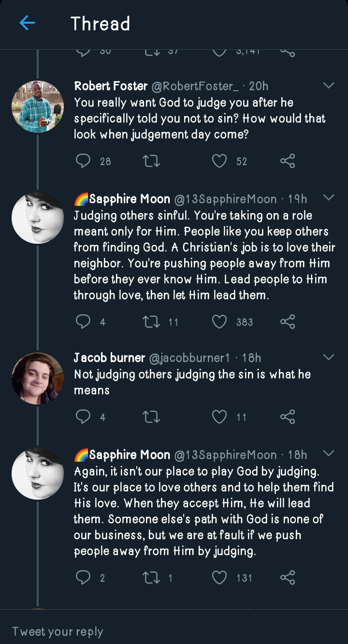Screen dimensions: 348x644
Task: Share Robert Foster's tweet
Action: point(288,161)
